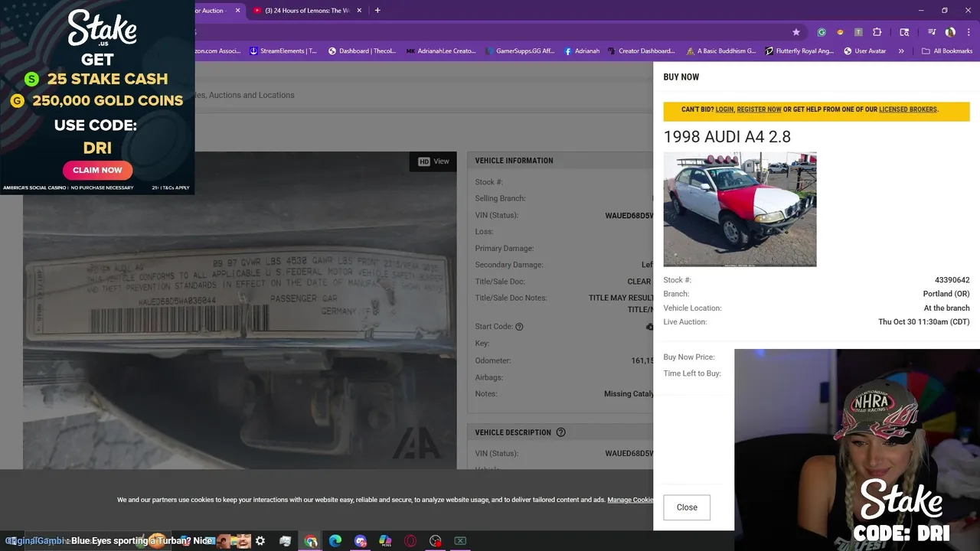
Task: Click the VIN sticker photo
Action: pos(240,310)
